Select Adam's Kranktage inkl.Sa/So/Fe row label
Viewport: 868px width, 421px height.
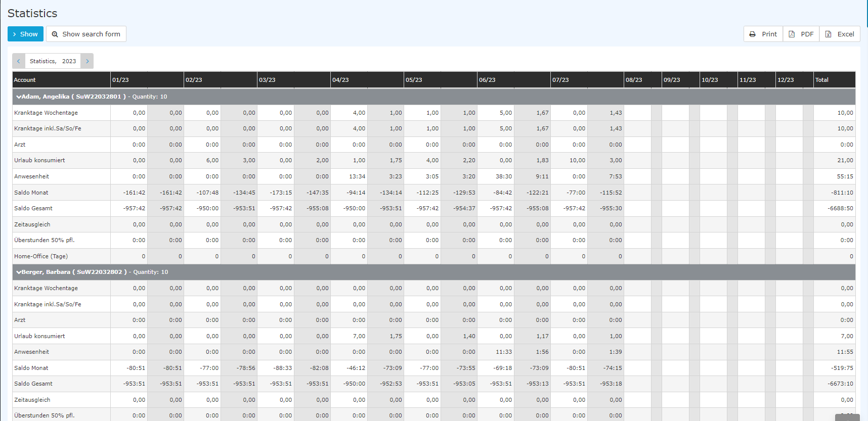click(48, 128)
